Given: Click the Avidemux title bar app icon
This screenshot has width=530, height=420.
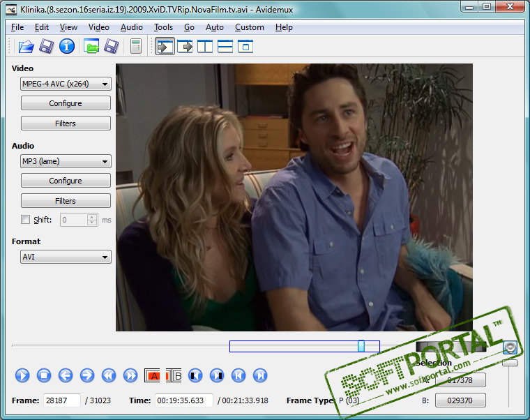Looking at the screenshot, I should click(x=11, y=10).
